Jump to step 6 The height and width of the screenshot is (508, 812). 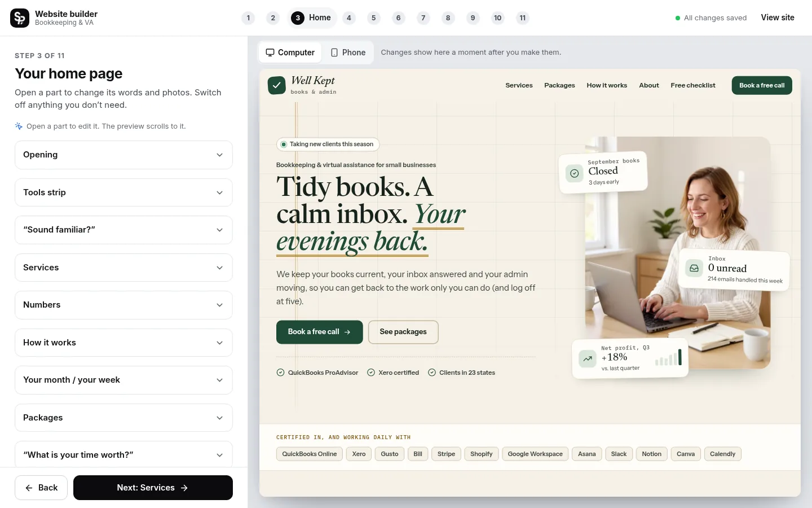399,18
